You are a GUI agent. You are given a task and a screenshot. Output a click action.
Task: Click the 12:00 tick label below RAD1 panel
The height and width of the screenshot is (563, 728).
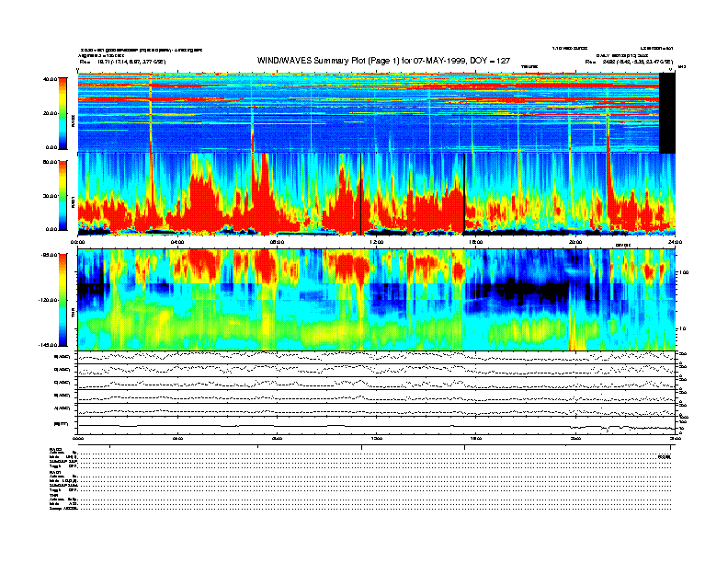point(377,242)
